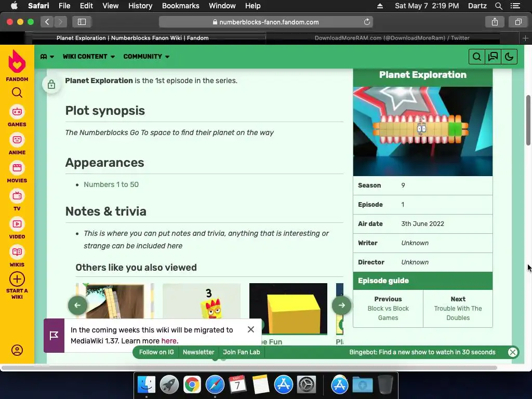Screen dimensions: 532x399
Task: Open System Preferences from the Dock
Action: (x=307, y=385)
